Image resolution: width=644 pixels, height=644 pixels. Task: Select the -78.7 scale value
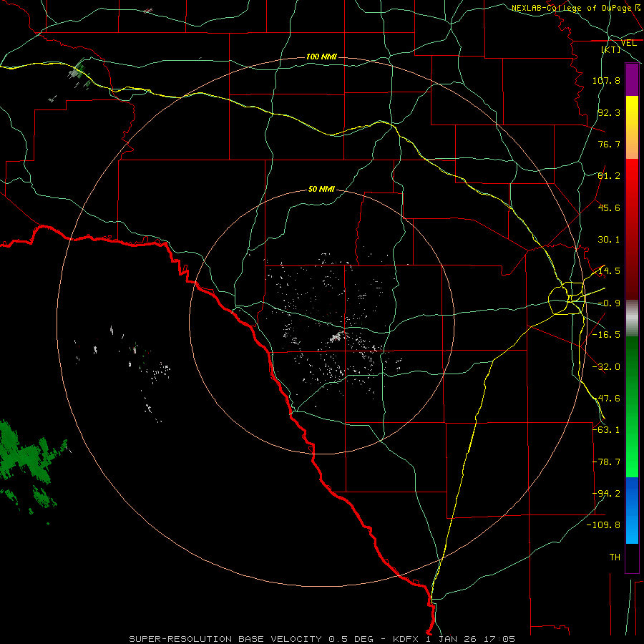[606, 462]
